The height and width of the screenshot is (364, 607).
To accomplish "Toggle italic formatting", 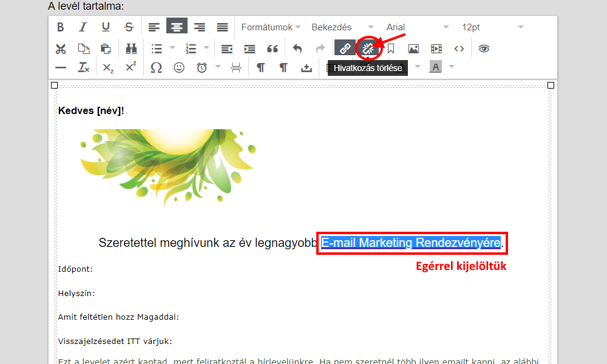I will 83,27.
